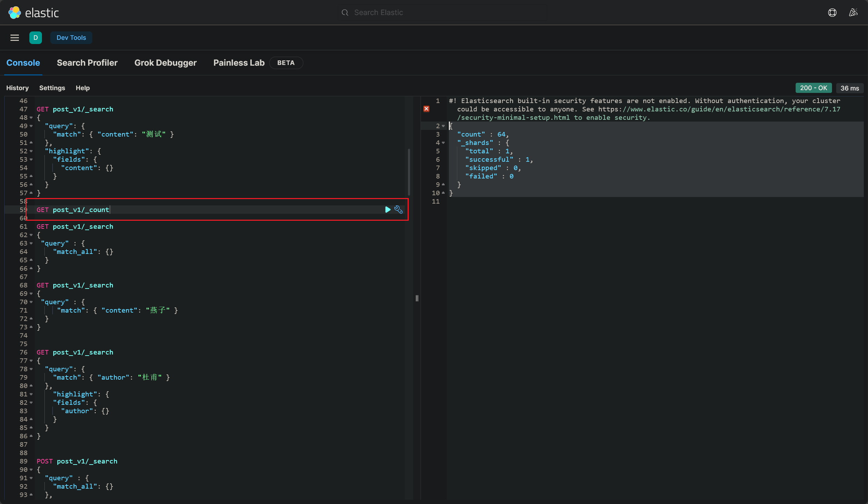Viewport: 868px width, 504px height.
Task: Collapse the response object at output line 2
Action: pos(443,126)
